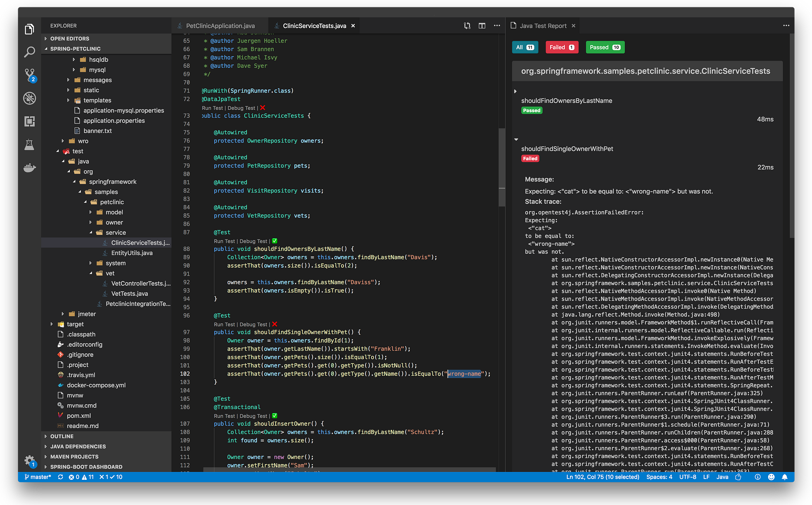The width and height of the screenshot is (812, 505).
Task: Open the Docker view in activity bar
Action: tap(29, 168)
